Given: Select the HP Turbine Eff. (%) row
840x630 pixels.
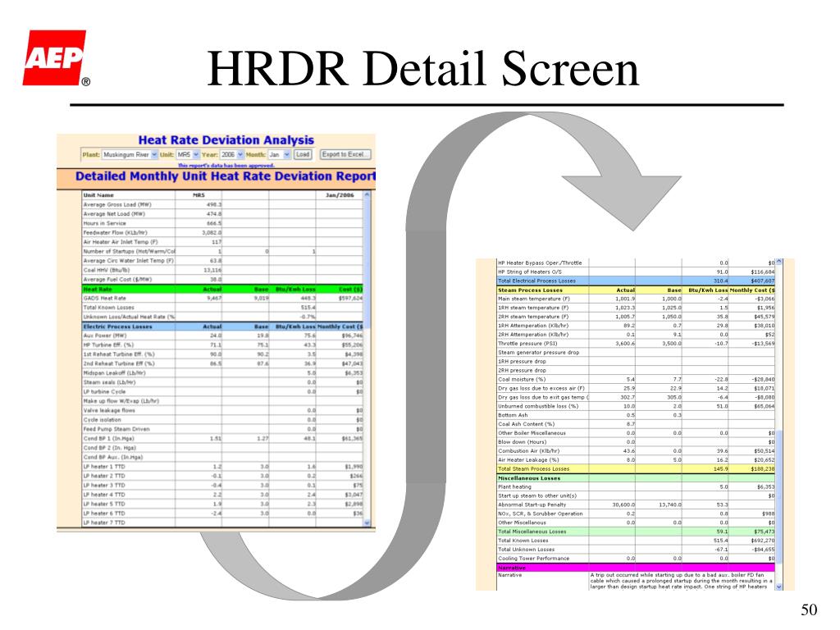Looking at the screenshot, I should pyautogui.click(x=222, y=345).
